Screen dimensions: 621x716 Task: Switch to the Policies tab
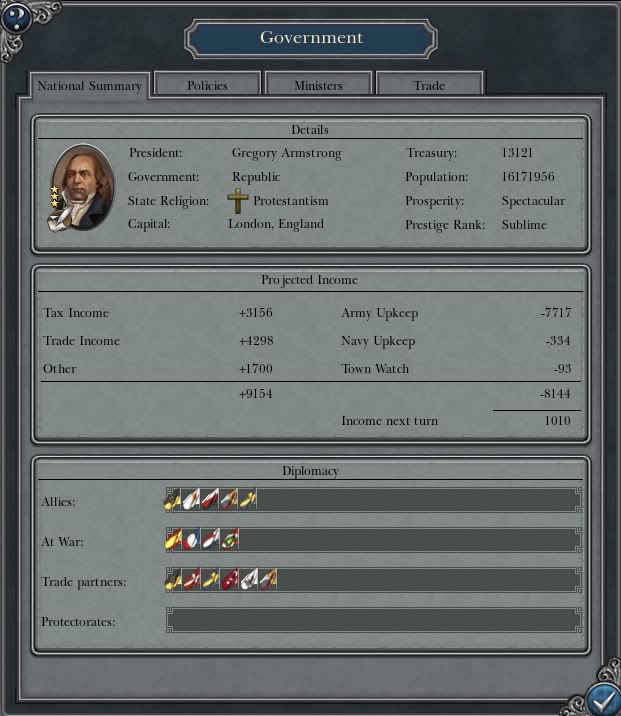point(208,84)
